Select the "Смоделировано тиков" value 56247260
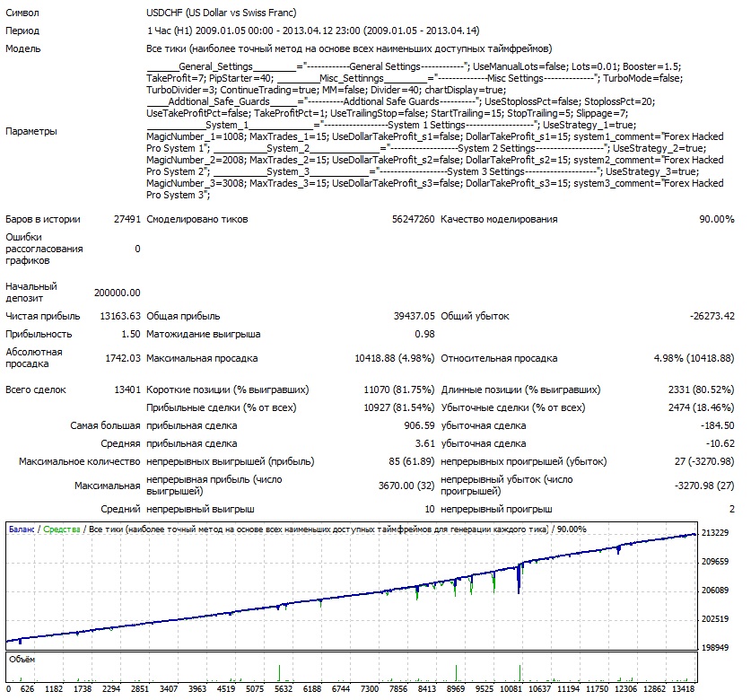 (x=413, y=219)
